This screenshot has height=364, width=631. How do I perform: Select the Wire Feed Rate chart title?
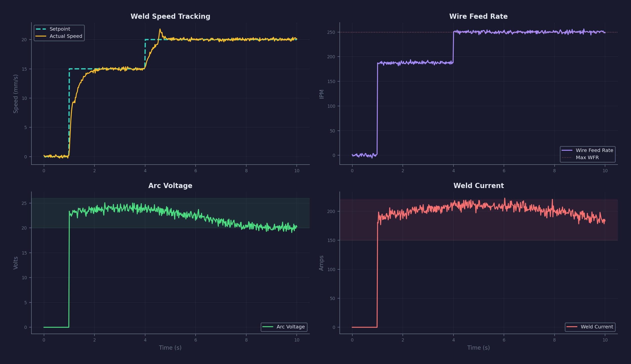click(x=478, y=16)
